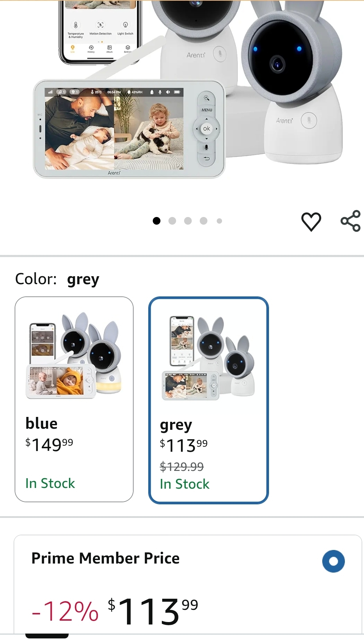
Task: Tap the Color: grey label
Action: click(x=57, y=279)
